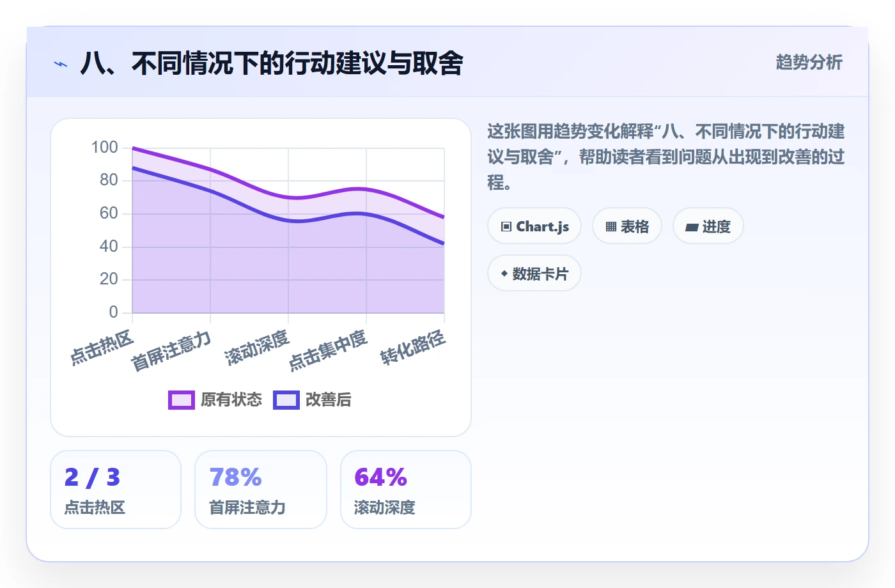The image size is (895, 588).
Task: Click the Chart.js tag icon
Action: [x=506, y=226]
